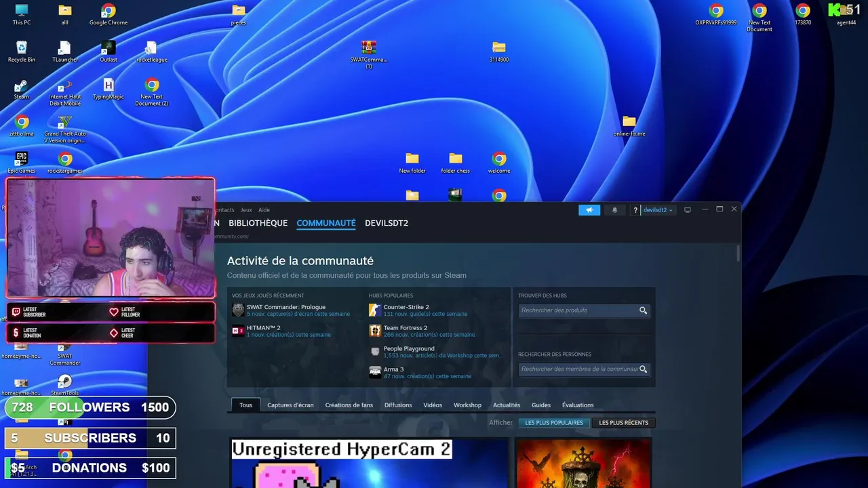
Task: Launch the Outlast game shortcut
Action: click(x=108, y=52)
